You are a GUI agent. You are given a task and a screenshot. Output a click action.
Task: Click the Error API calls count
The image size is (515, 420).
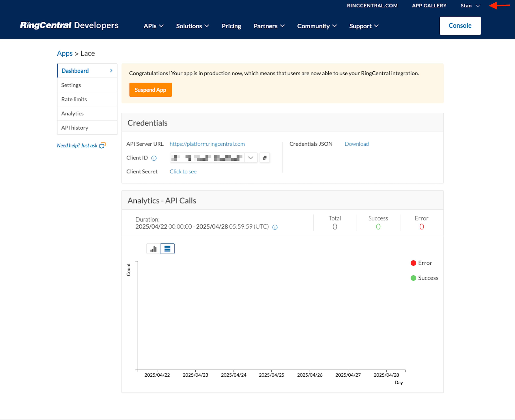point(422,227)
